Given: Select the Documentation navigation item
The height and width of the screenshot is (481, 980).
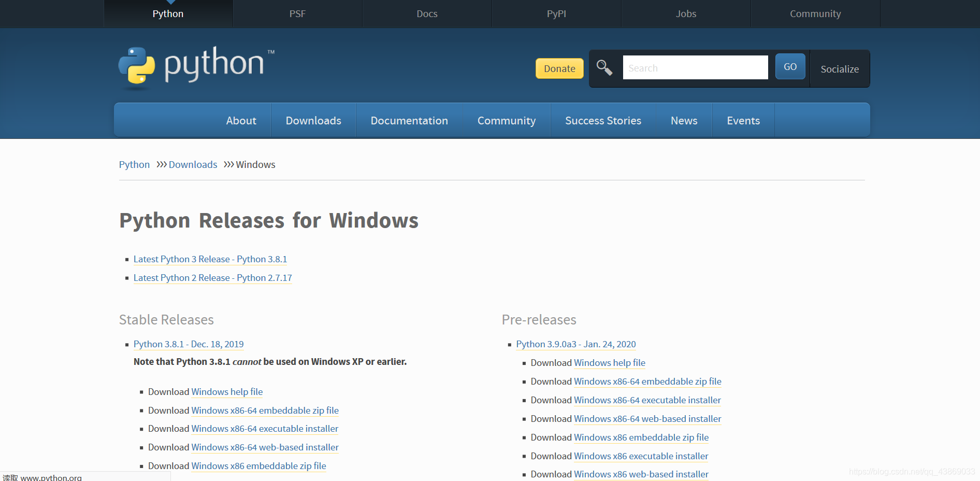Looking at the screenshot, I should pos(409,120).
